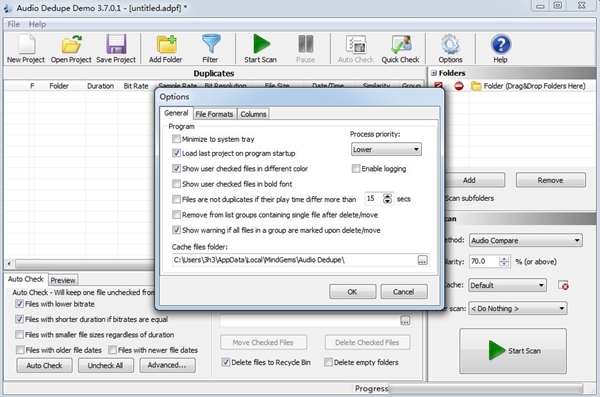This screenshot has height=397, width=600.
Task: Toggle Load last project on program startup
Action: coord(176,153)
